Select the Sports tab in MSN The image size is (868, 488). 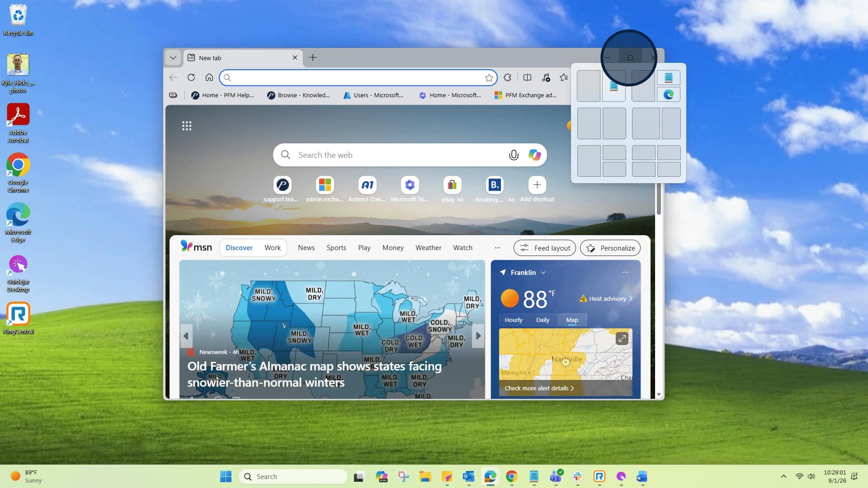tap(336, 248)
